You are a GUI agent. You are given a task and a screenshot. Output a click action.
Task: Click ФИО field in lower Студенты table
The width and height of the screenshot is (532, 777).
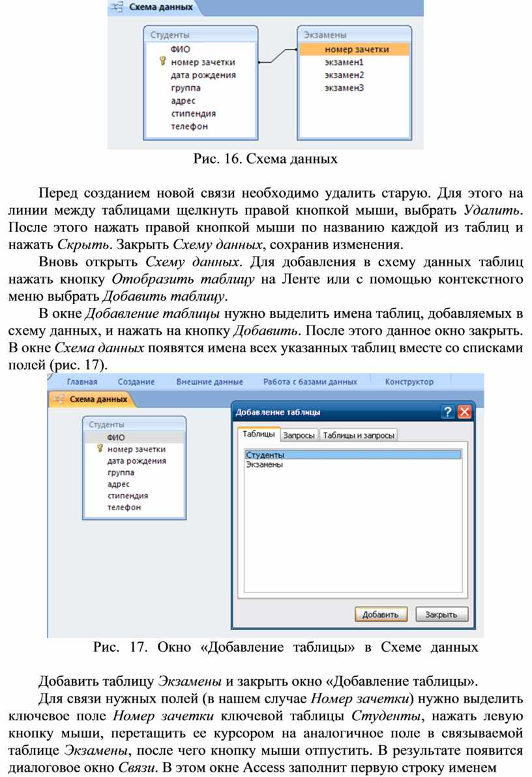click(x=115, y=437)
